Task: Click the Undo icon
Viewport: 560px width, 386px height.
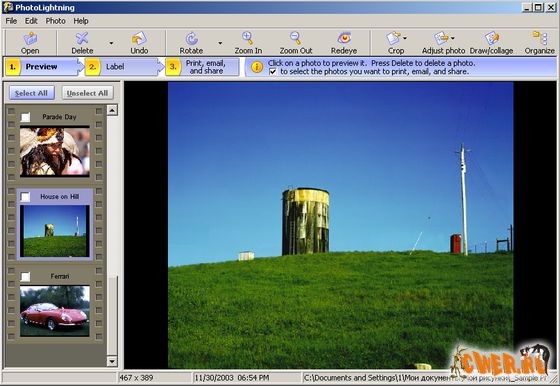Action: (139, 39)
